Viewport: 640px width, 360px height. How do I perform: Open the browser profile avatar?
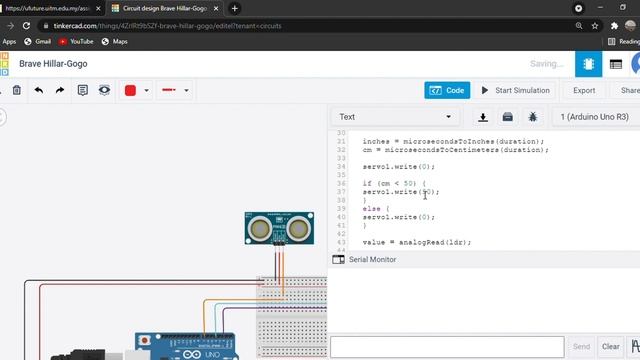[630, 26]
